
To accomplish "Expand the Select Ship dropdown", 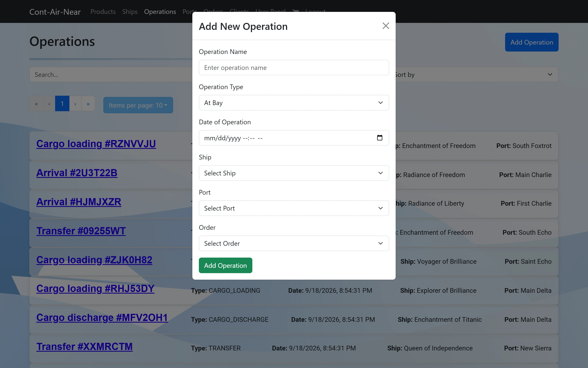I will click(x=294, y=173).
